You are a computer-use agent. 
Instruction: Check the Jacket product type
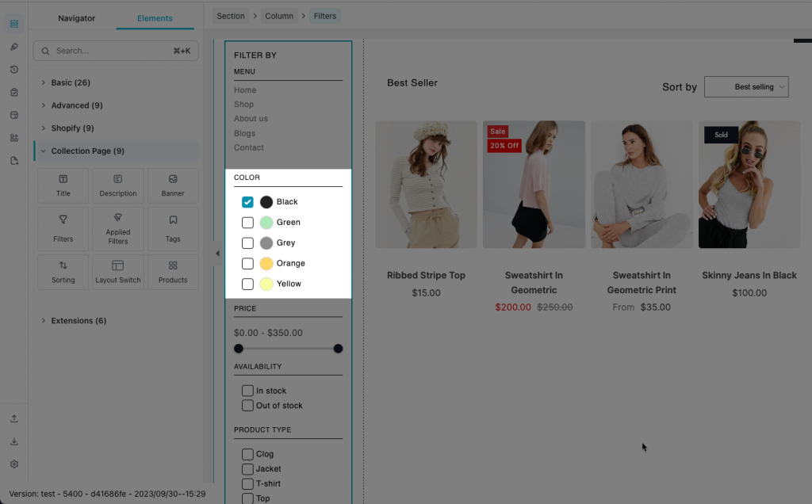(247, 469)
